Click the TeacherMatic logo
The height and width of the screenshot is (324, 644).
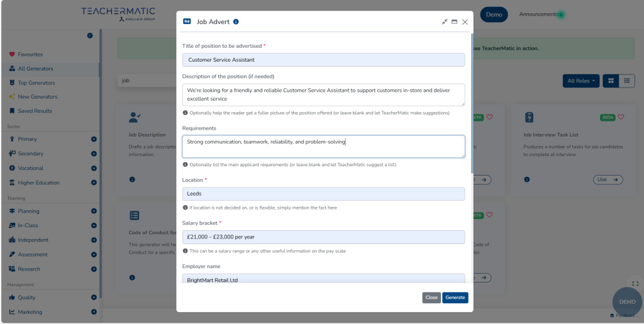point(118,14)
